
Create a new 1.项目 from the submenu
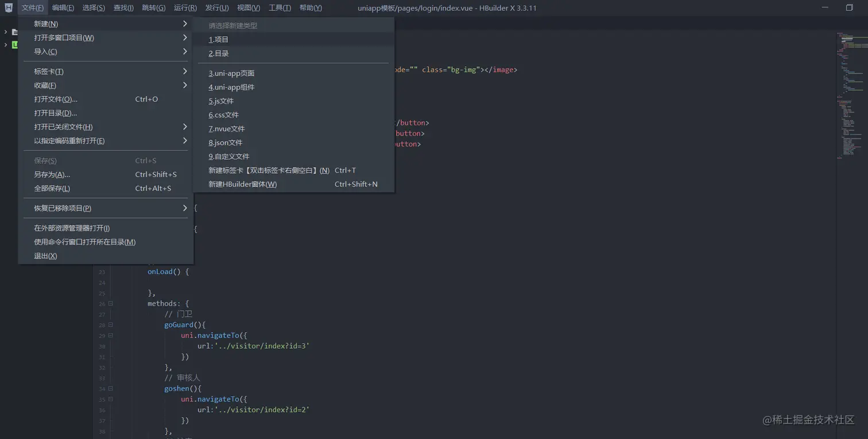click(x=294, y=39)
